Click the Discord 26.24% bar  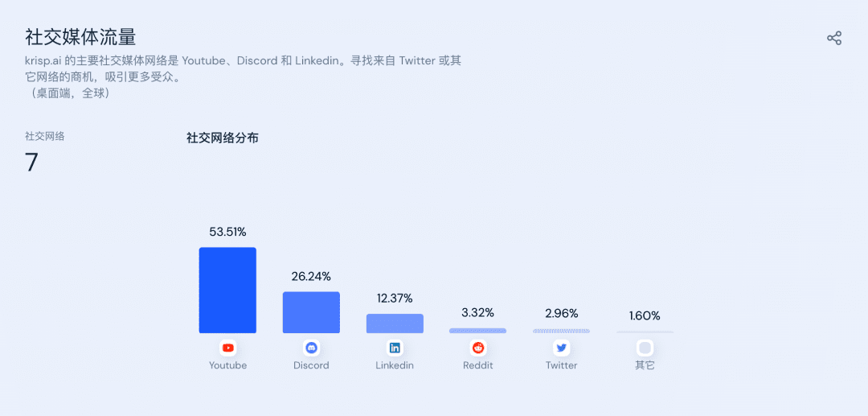point(311,312)
